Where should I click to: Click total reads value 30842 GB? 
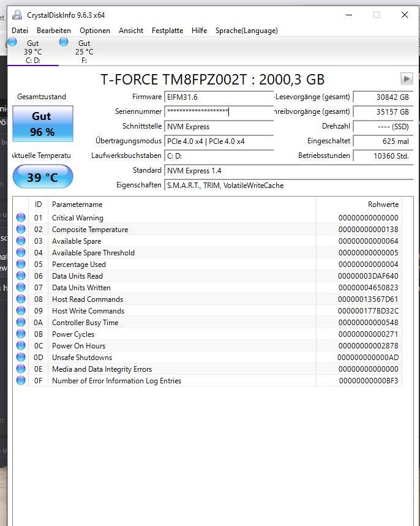383,97
